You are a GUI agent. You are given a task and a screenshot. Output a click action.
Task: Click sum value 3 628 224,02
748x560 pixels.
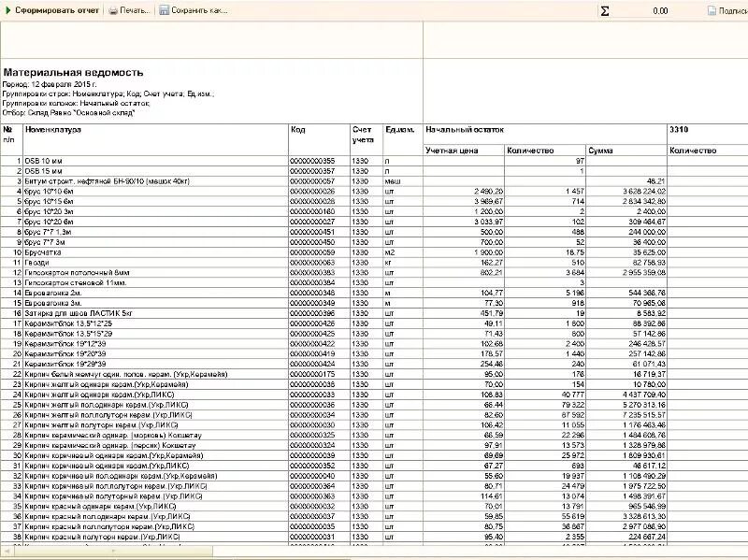point(626,192)
